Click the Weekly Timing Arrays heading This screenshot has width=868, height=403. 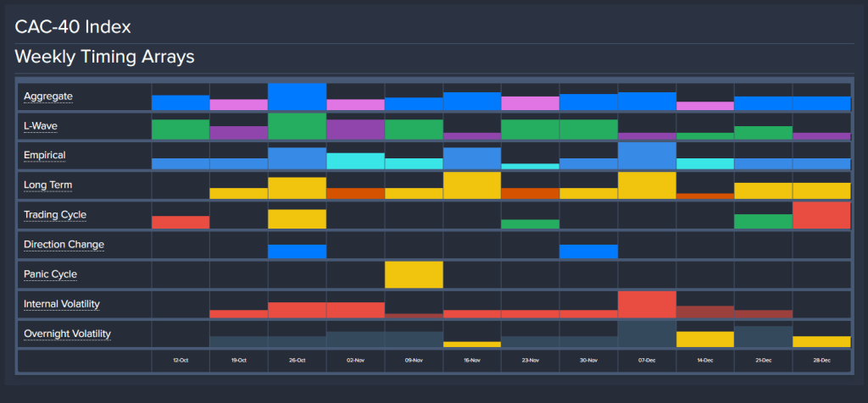click(104, 57)
